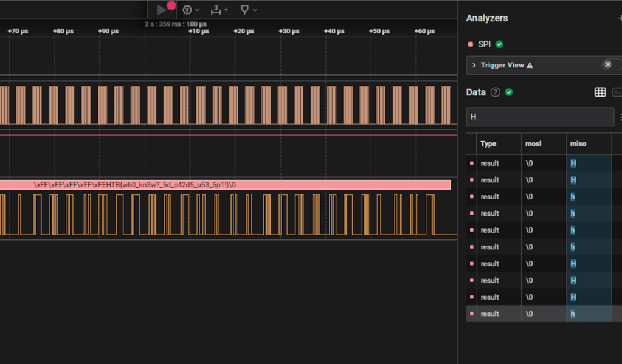The width and height of the screenshot is (622, 364).
Task: Click the +40 µs timeline tick
Action: click(334, 32)
